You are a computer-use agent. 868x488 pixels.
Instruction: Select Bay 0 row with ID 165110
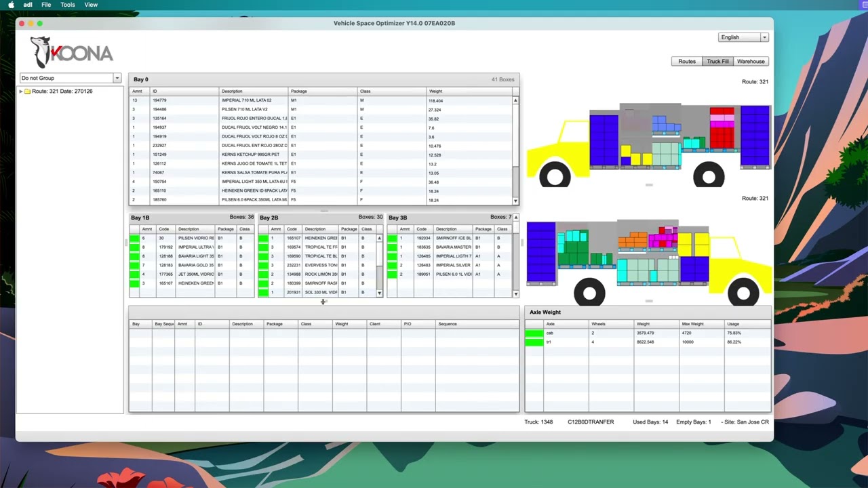(321, 191)
